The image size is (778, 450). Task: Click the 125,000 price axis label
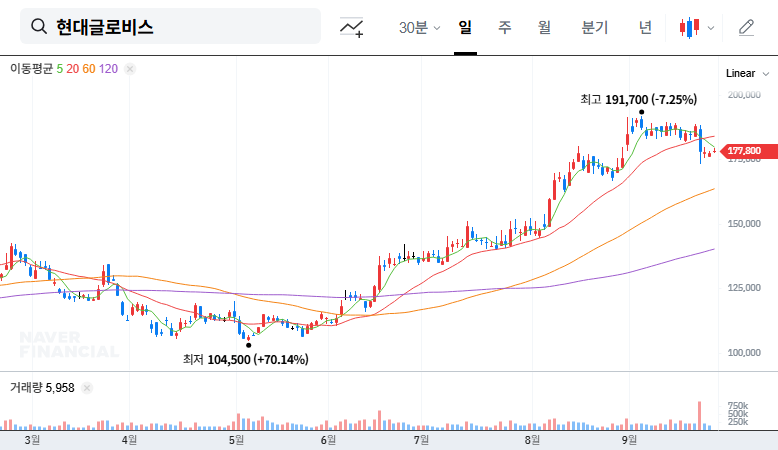coord(744,288)
